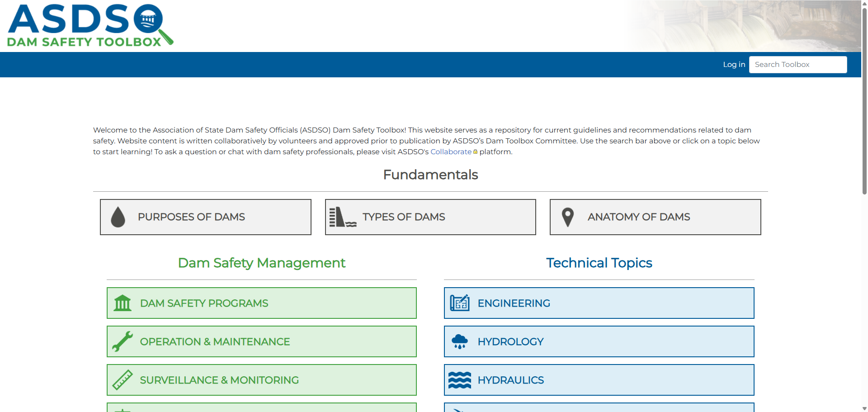
Task: Click the scrollbar down arrow
Action: (864, 408)
